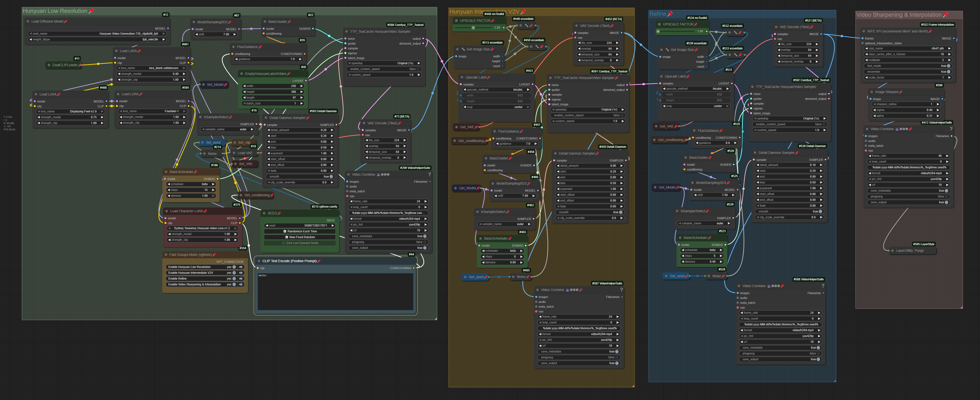This screenshot has height=400, width=980.
Task: Click pin icon on CLIP Text Encode node
Action: point(319,261)
